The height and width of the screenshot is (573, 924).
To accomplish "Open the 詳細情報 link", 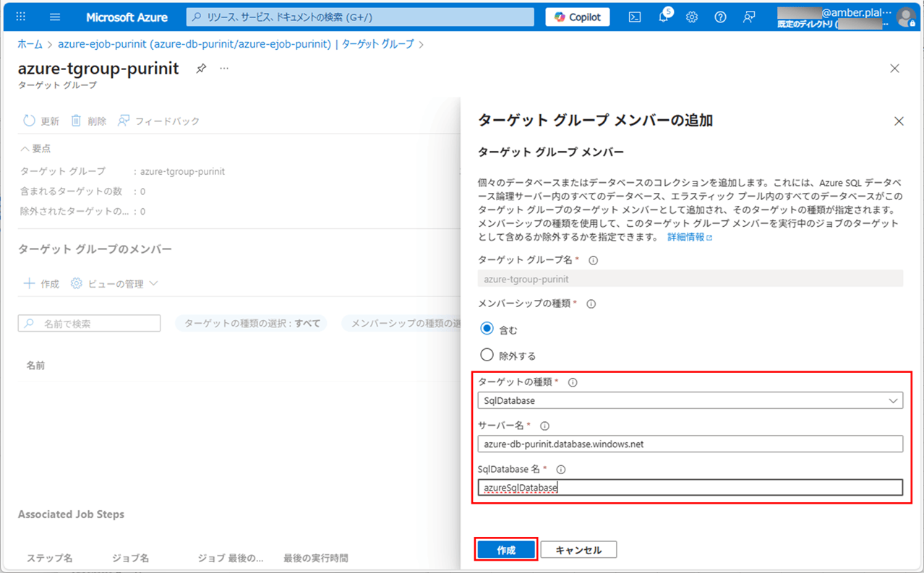I will pyautogui.click(x=689, y=237).
